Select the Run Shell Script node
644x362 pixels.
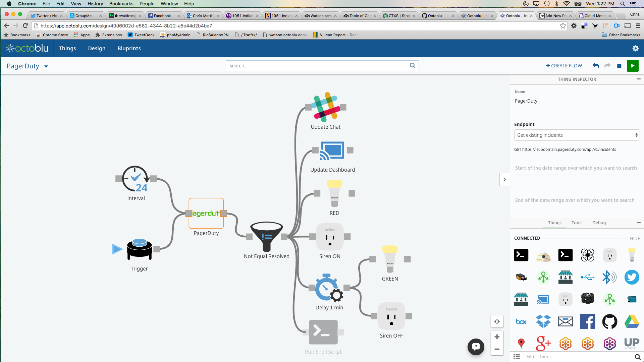(x=323, y=332)
